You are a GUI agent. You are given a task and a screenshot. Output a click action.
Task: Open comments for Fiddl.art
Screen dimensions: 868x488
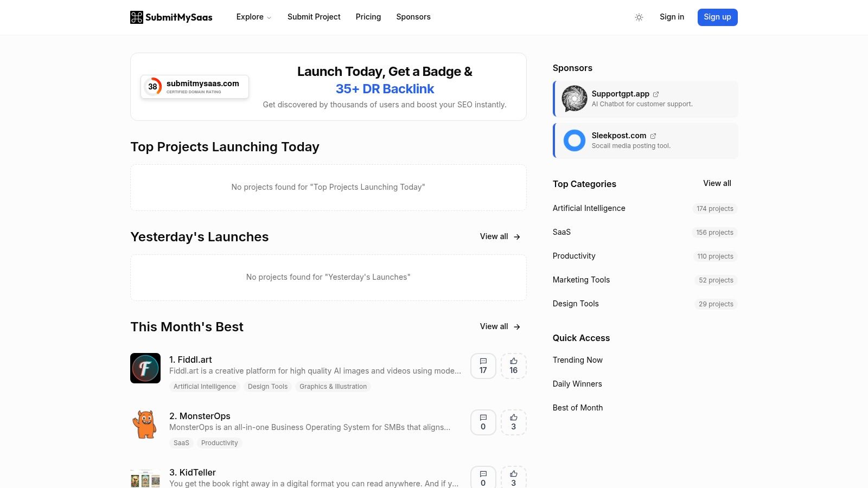(x=483, y=366)
